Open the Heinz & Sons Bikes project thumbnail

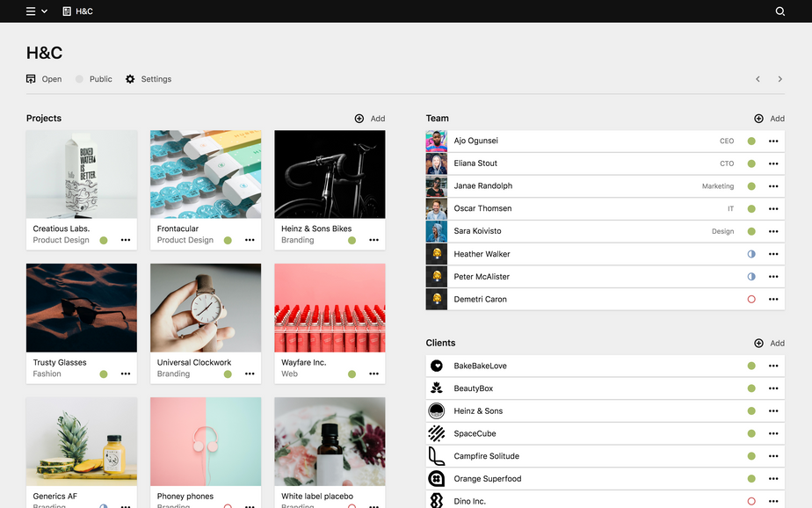[330, 174]
